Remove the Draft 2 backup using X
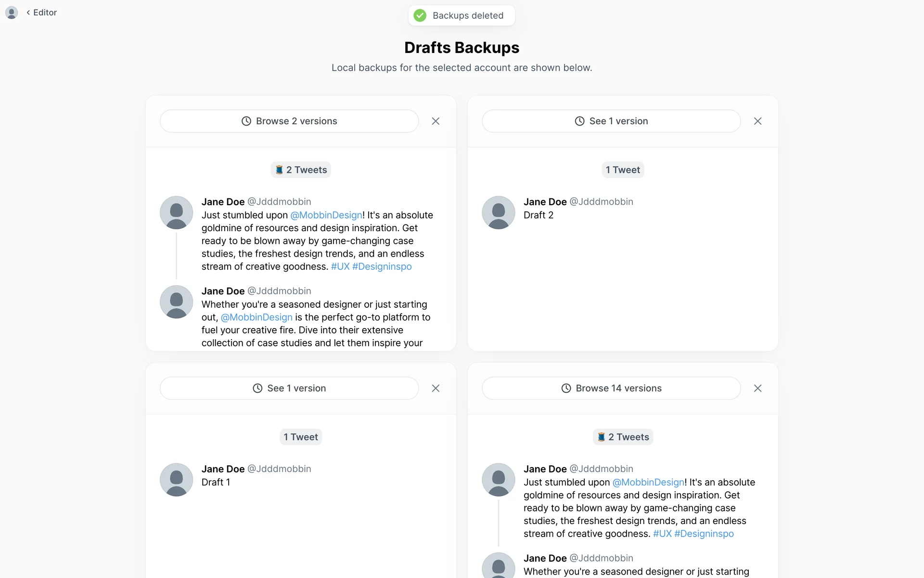 pyautogui.click(x=757, y=121)
